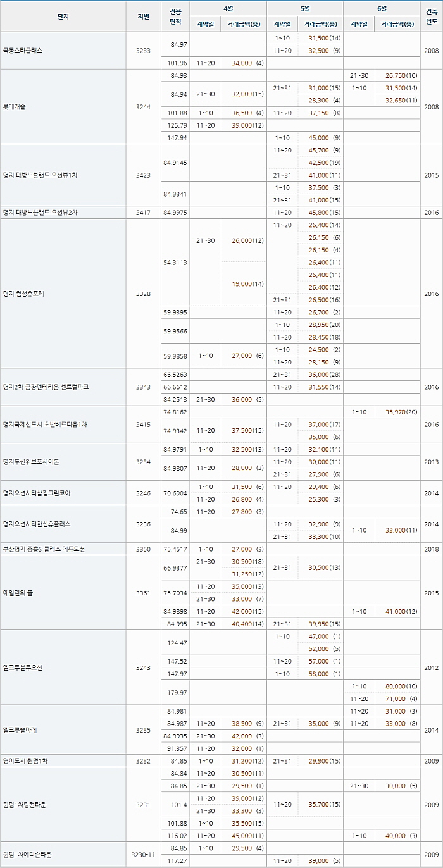Click the 전용면적 column header
Viewport: 443px width, 868px height.
tap(175, 16)
